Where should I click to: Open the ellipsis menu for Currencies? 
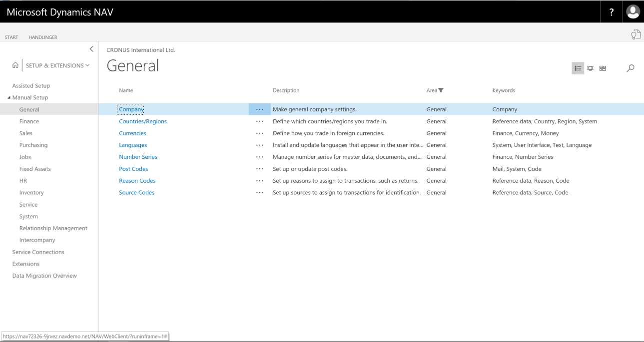pyautogui.click(x=259, y=133)
